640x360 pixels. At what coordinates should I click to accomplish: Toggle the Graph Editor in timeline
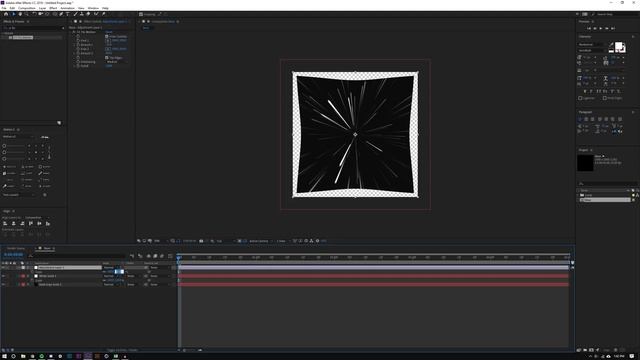pyautogui.click(x=170, y=256)
